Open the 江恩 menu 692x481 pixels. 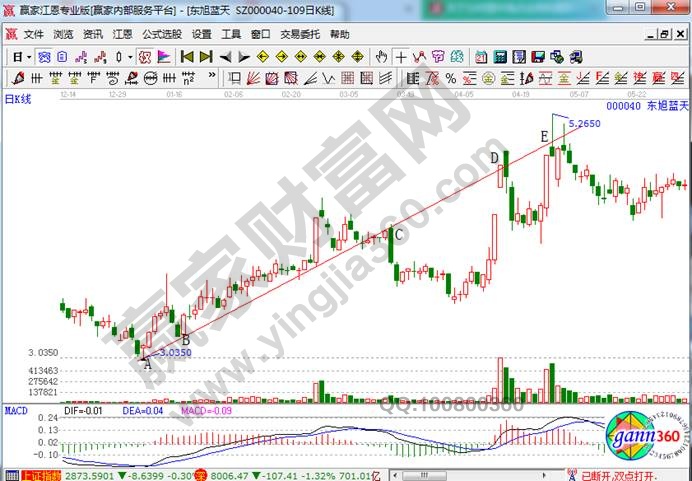pyautogui.click(x=122, y=33)
